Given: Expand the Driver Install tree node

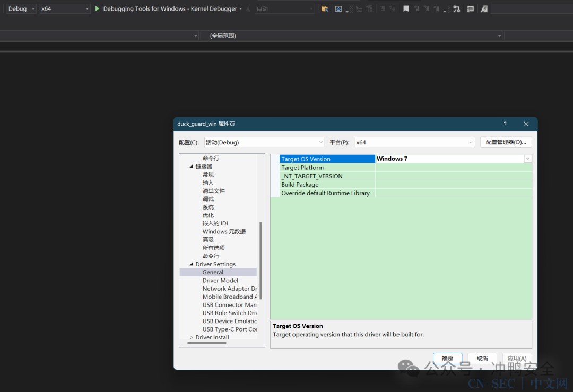Looking at the screenshot, I should coord(191,337).
